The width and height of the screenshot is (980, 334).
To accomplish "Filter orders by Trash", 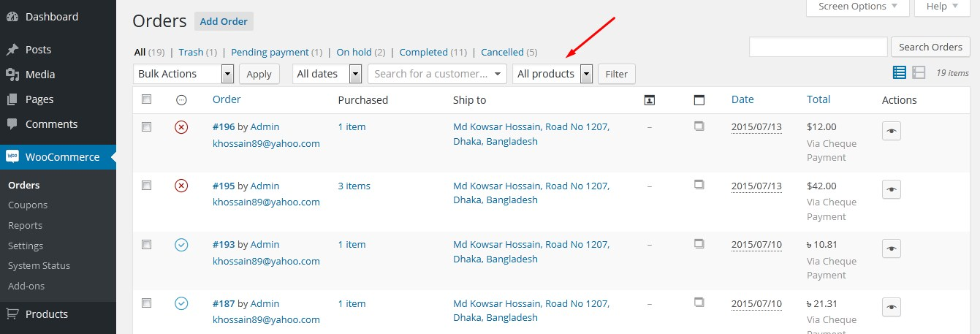I will pyautogui.click(x=191, y=52).
